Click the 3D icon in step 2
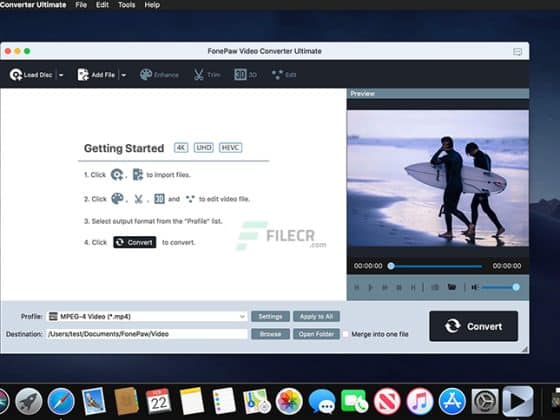 pos(159,199)
